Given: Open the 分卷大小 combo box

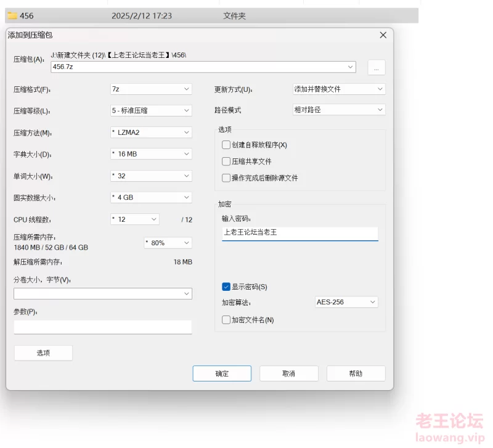Looking at the screenshot, I should [103, 294].
